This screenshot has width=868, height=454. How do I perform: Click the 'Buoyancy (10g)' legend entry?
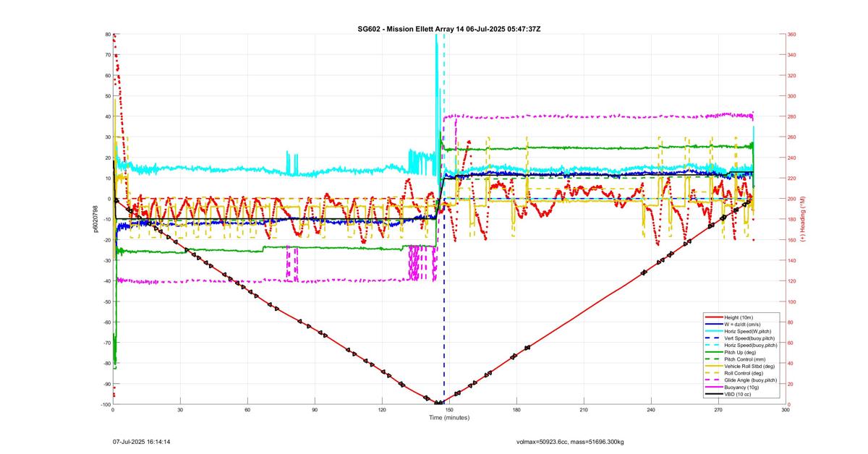pos(741,387)
